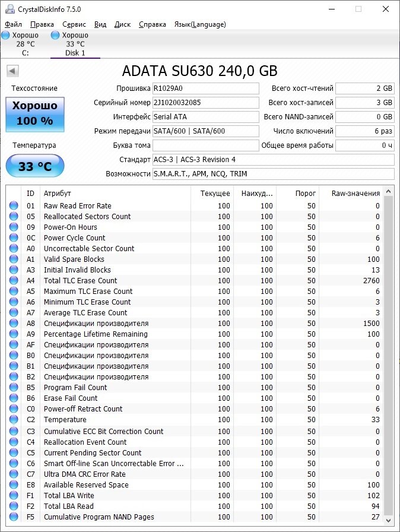Viewport: 400px width, 532px height.
Task: Click the Всего хост-чтений value 2 GB
Action: pyautogui.click(x=365, y=88)
